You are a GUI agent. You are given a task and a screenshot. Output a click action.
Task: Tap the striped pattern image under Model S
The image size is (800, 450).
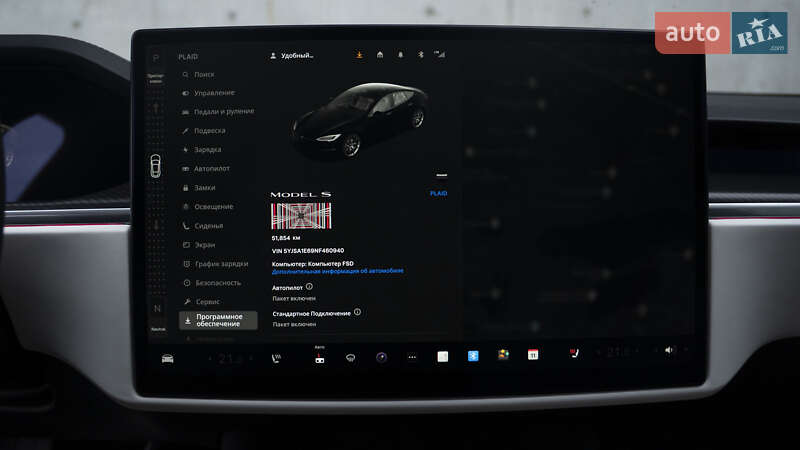(x=301, y=216)
